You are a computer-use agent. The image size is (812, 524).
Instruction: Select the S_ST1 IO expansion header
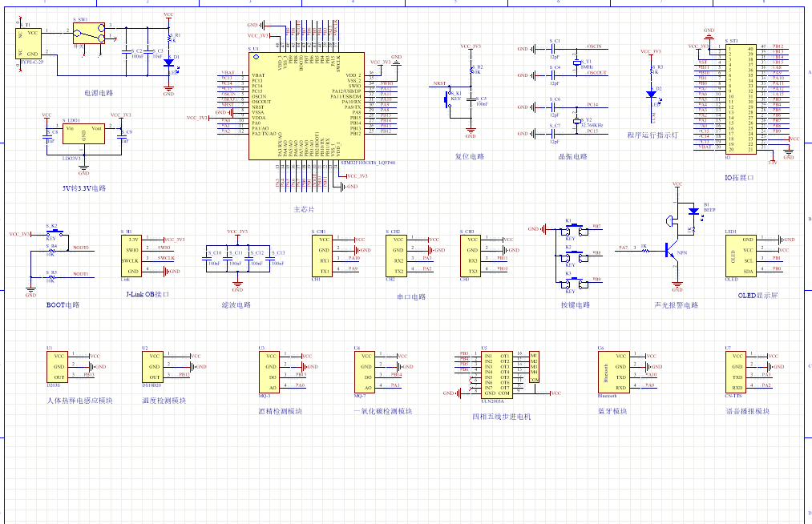coord(741,98)
